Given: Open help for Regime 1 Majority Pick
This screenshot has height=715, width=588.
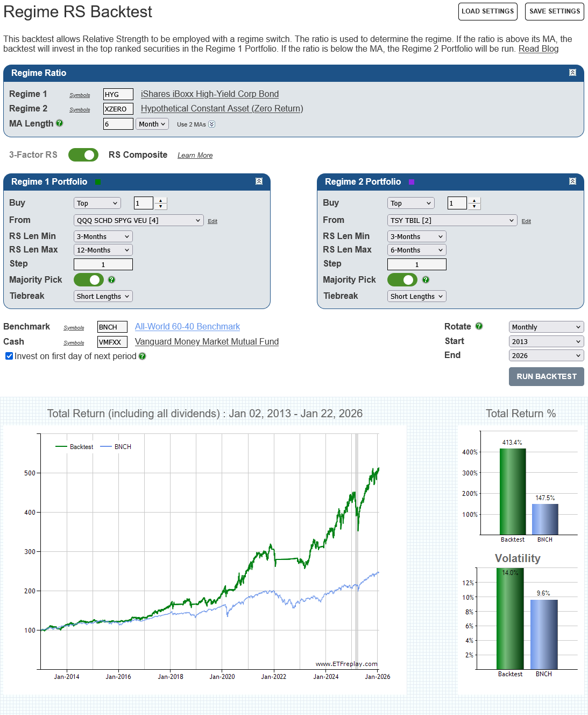Looking at the screenshot, I should [111, 280].
